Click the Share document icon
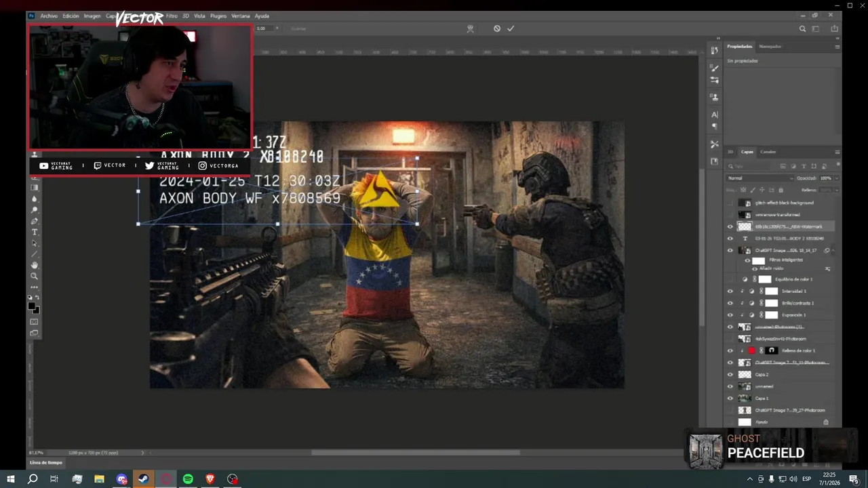The image size is (868, 488). 834,28
